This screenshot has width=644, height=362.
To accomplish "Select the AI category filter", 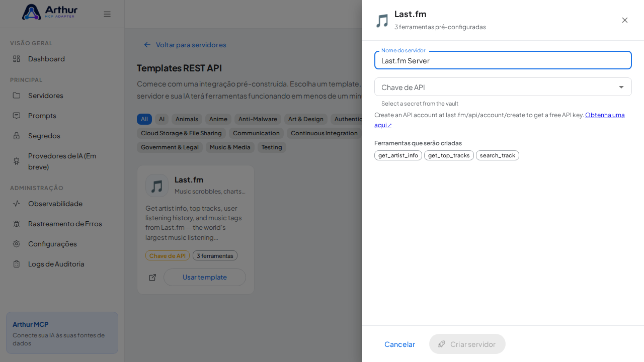I will (x=162, y=119).
